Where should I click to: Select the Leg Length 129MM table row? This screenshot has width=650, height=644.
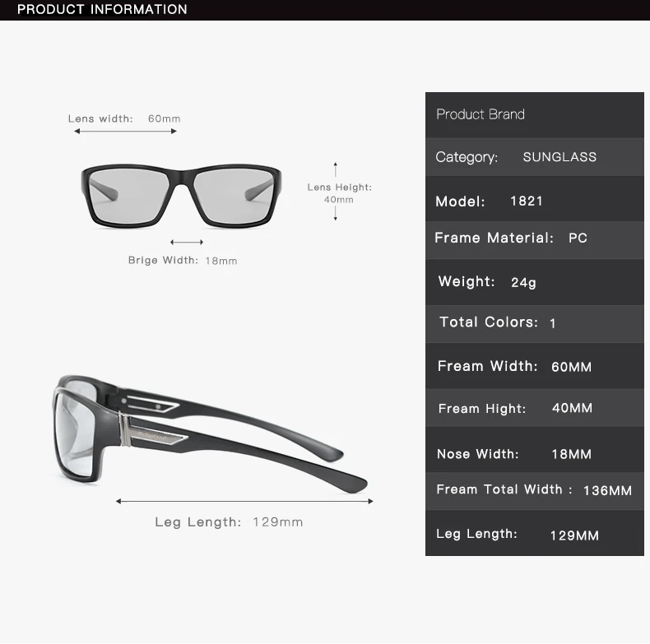point(534,533)
